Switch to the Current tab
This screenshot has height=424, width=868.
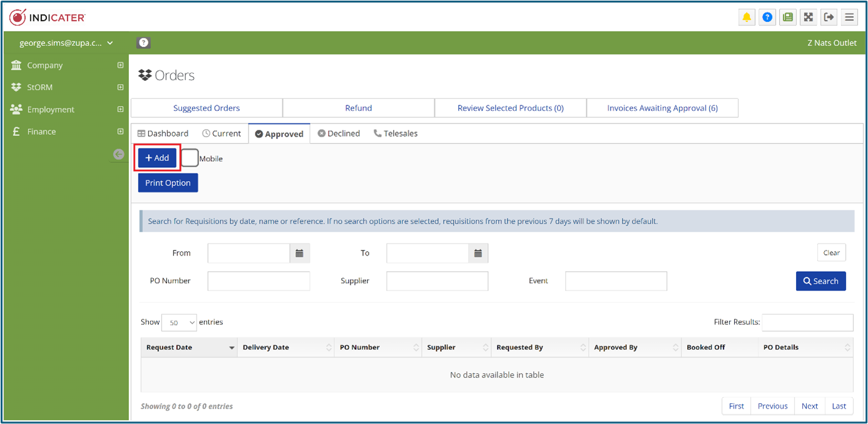pyautogui.click(x=222, y=133)
